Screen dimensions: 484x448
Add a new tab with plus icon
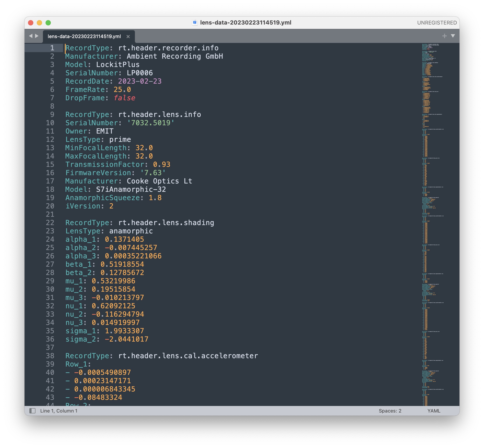click(444, 36)
